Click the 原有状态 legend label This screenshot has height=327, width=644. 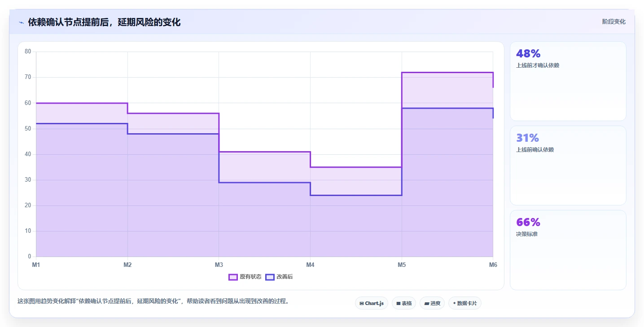click(x=250, y=277)
